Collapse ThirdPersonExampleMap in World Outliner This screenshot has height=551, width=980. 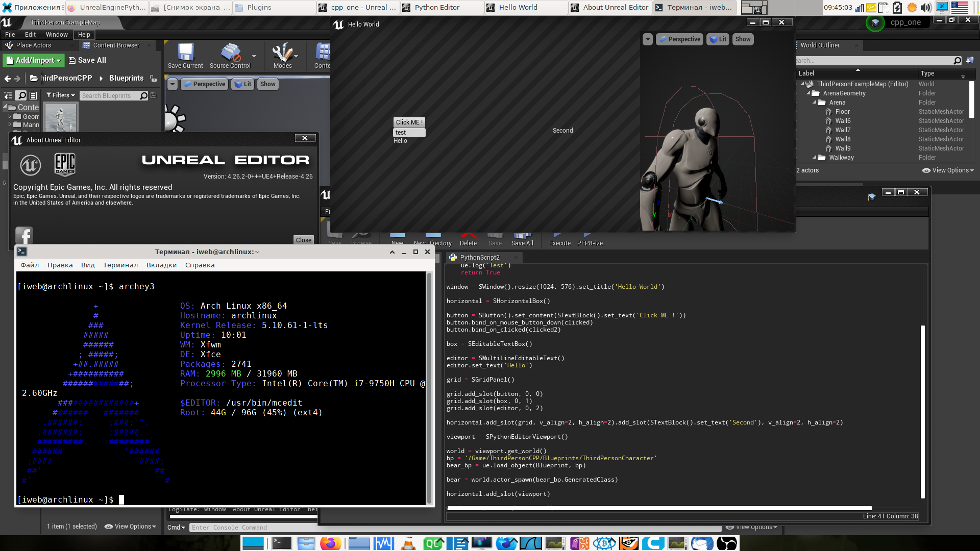coord(802,84)
